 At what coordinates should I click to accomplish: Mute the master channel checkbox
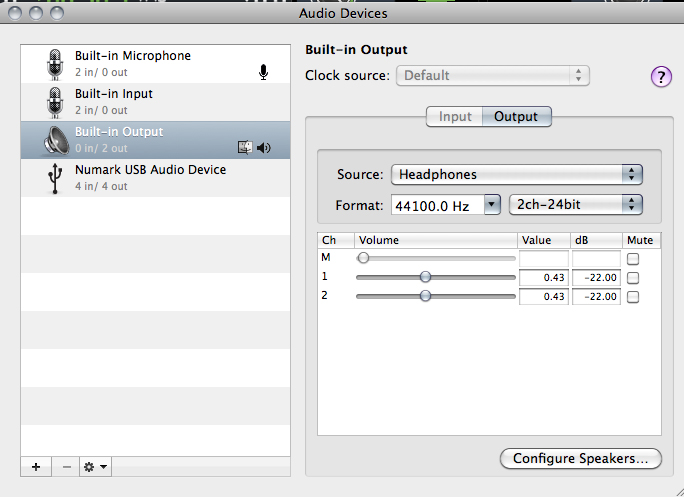click(632, 258)
